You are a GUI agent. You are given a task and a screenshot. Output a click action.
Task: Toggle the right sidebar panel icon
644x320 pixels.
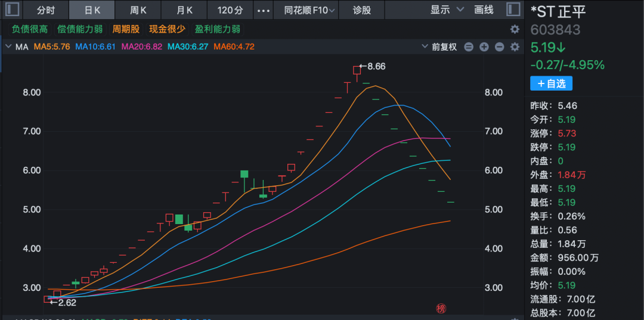513,10
